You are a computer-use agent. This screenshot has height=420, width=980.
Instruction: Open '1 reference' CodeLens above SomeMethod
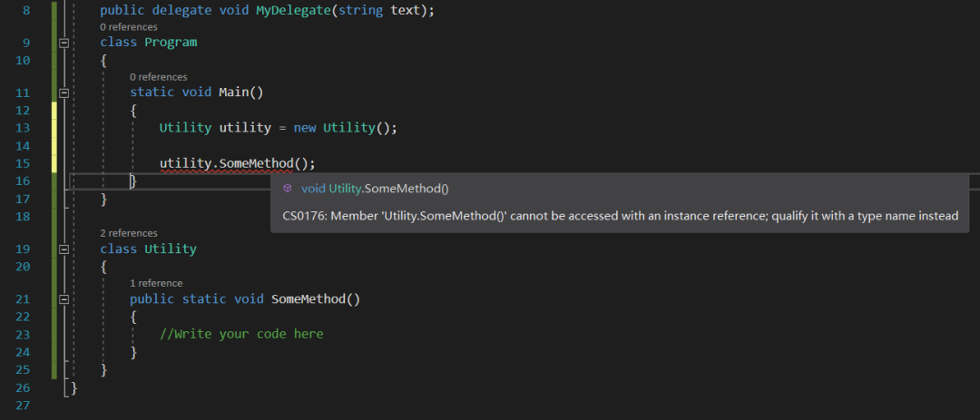[156, 283]
